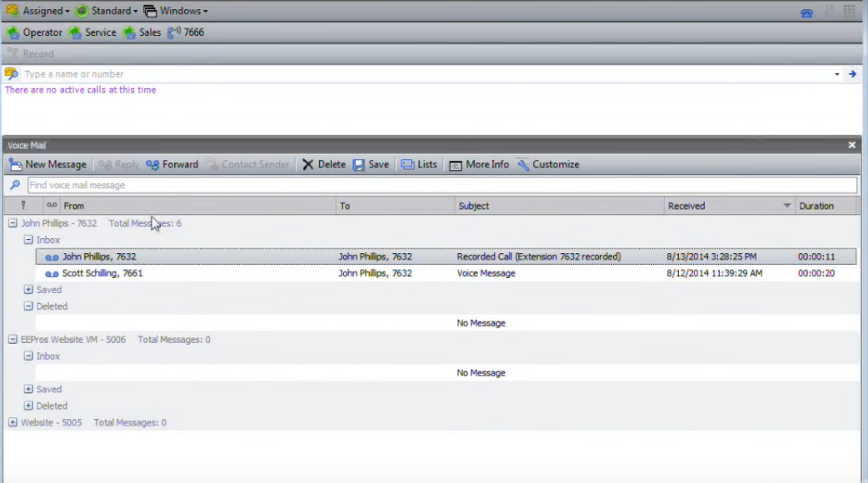Sort by the voicemail tape icon column

point(52,205)
